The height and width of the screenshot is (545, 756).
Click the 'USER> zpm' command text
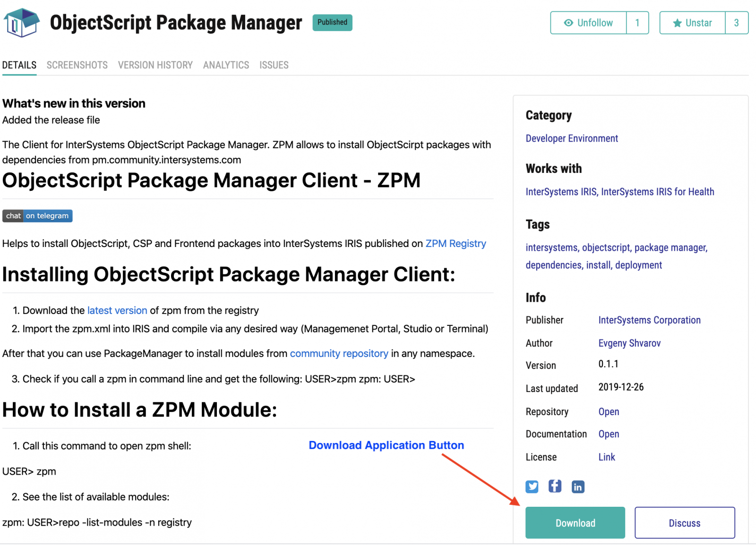tap(29, 472)
